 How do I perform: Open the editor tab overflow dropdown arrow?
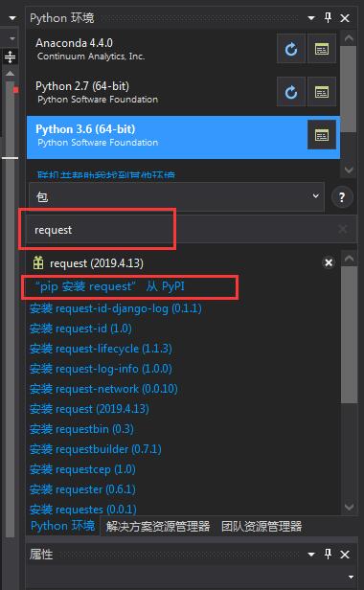12,18
